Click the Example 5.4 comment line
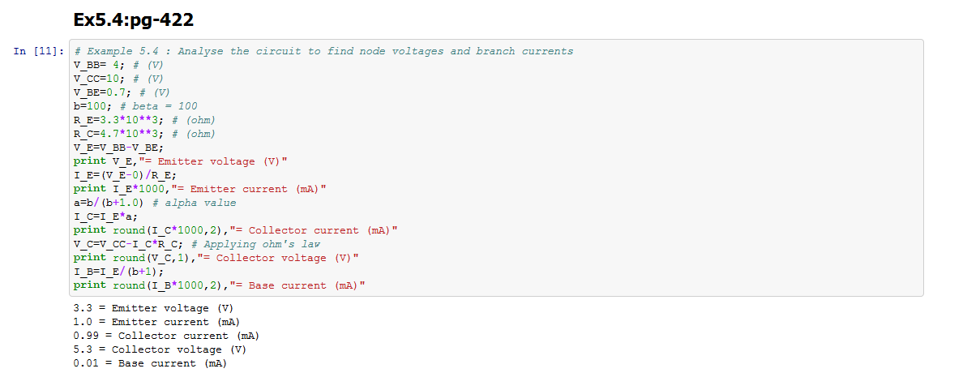 pos(323,51)
